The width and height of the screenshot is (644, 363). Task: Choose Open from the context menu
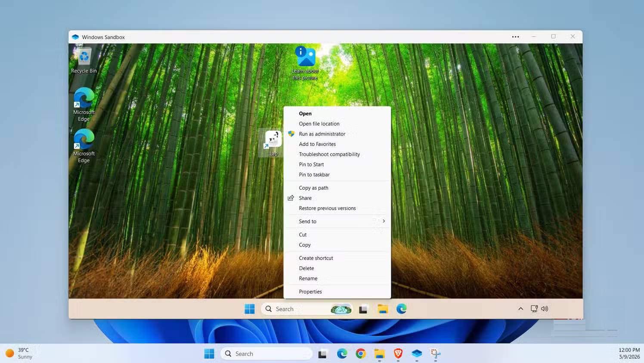(x=337, y=114)
